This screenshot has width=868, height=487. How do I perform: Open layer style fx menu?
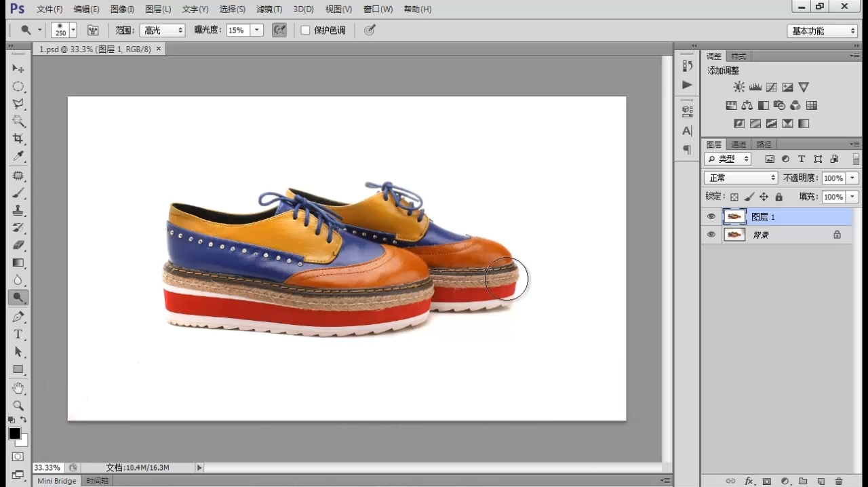(x=749, y=481)
